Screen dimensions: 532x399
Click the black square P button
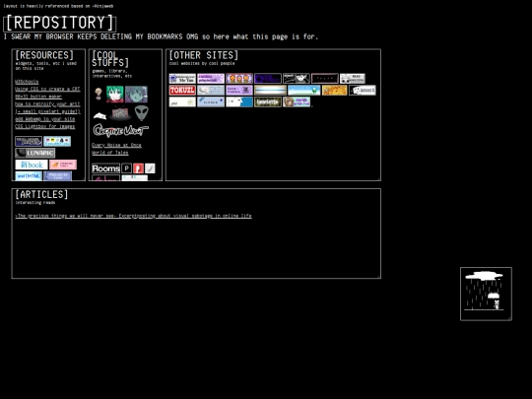pos(126,168)
